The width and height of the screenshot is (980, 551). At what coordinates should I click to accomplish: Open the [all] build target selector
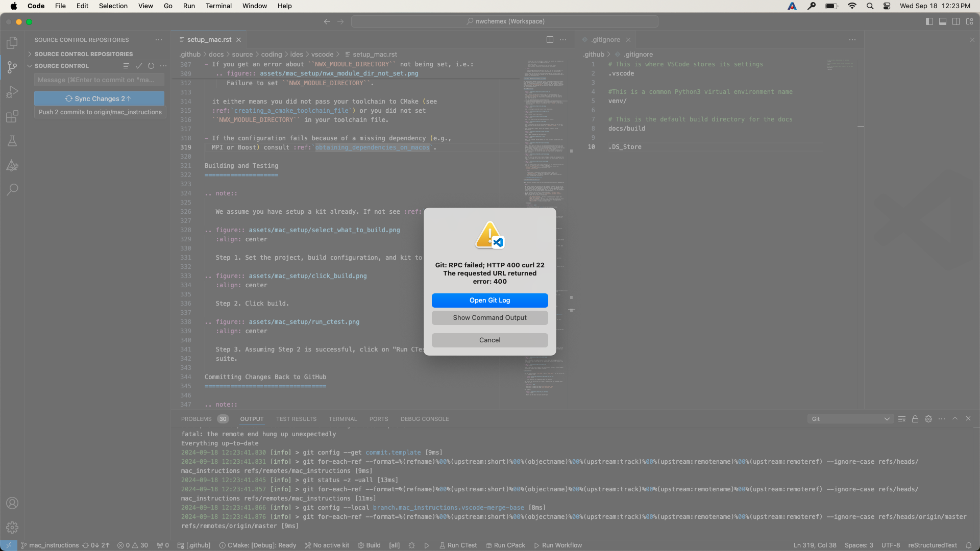click(x=395, y=545)
